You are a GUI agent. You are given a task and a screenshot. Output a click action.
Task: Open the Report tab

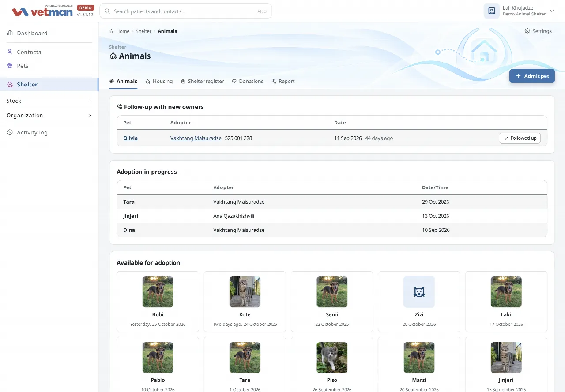click(283, 81)
